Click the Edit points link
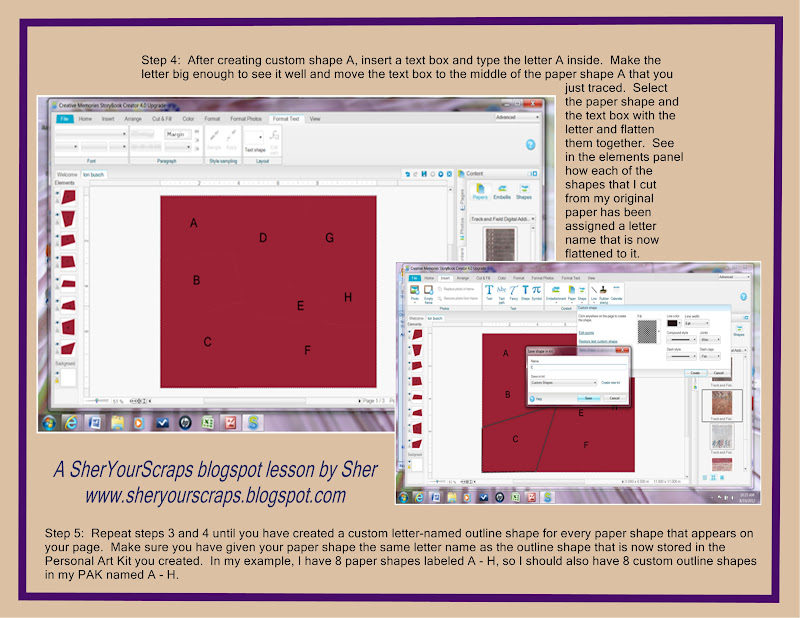Image resolution: width=800 pixels, height=618 pixels. click(586, 333)
